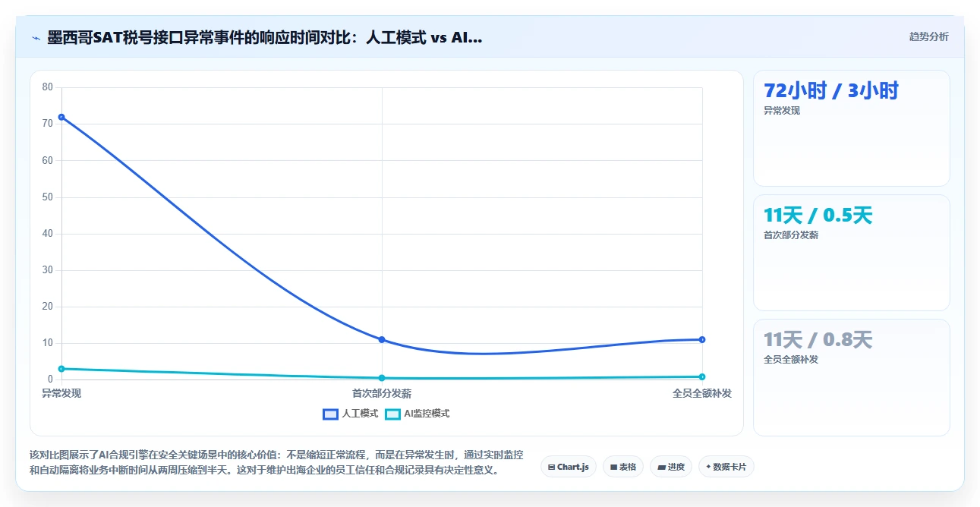Toggle the 人工模式 legend entry
Screen dimensions: 980x507
point(350,414)
